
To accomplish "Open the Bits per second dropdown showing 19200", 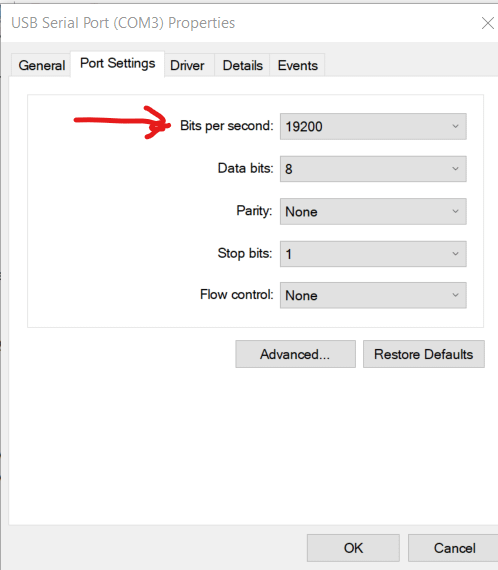I will [x=373, y=127].
